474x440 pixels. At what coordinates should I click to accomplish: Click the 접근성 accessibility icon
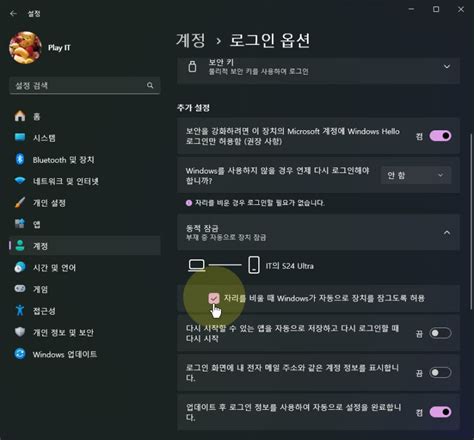[20, 310]
